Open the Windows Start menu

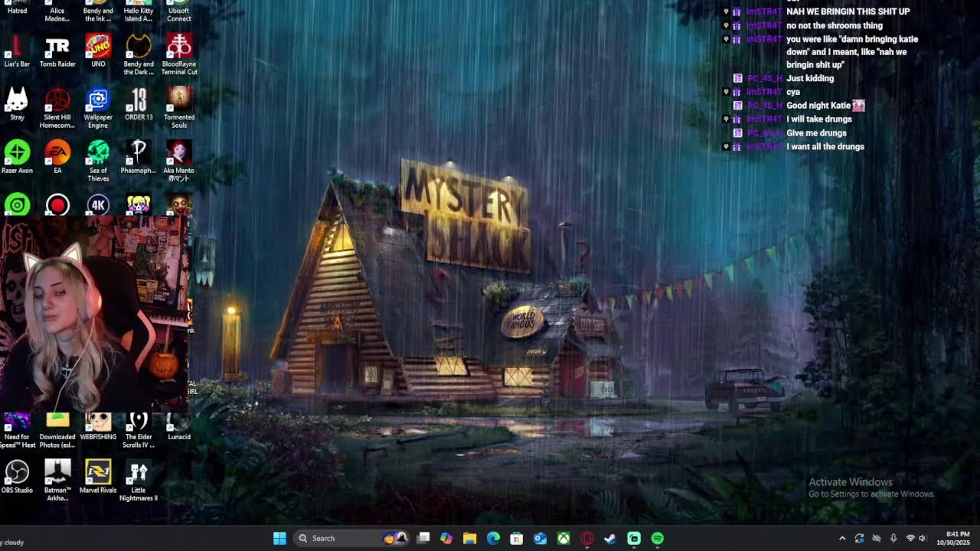(x=279, y=538)
